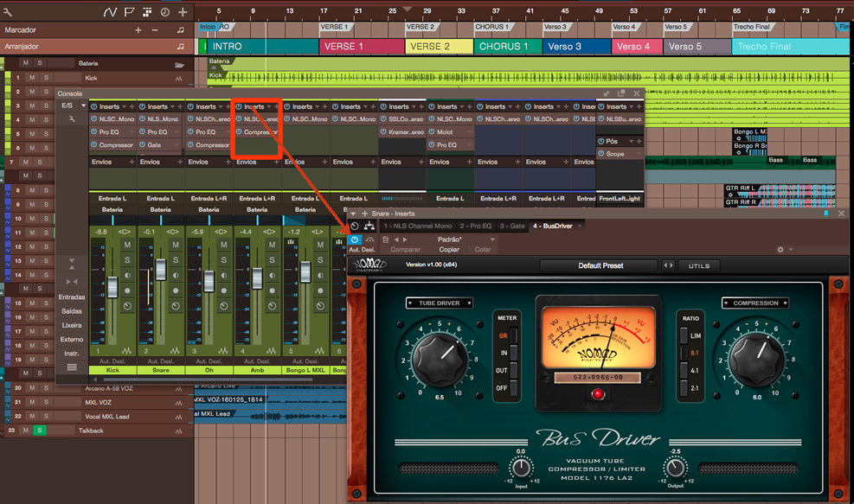Toggle Gate insert power on Snare channel
Image resolution: width=854 pixels, height=504 pixels.
[142, 144]
